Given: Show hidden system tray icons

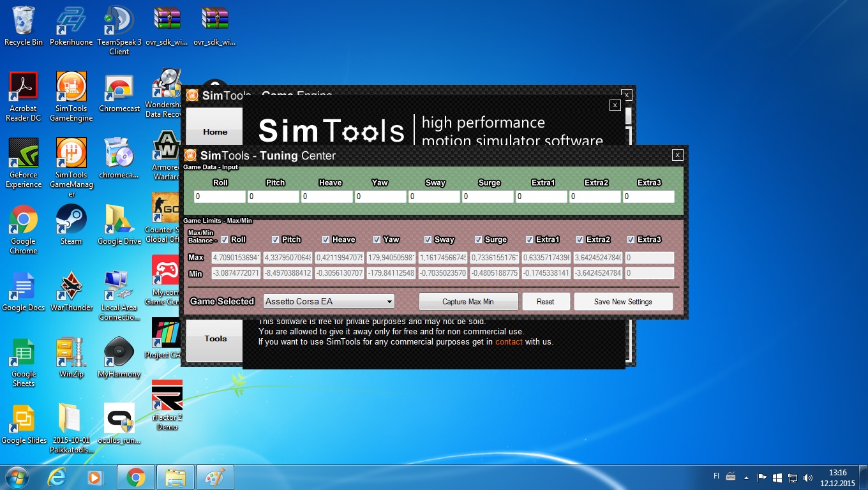Looking at the screenshot, I should point(747,477).
